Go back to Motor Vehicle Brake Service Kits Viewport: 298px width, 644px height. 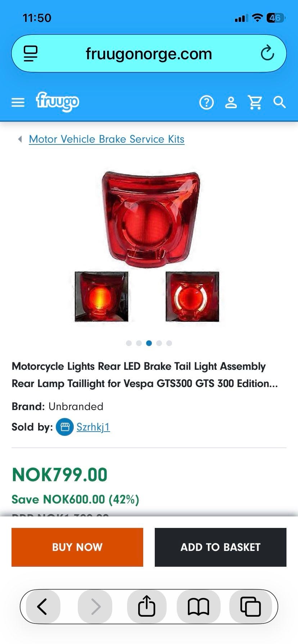(x=107, y=139)
